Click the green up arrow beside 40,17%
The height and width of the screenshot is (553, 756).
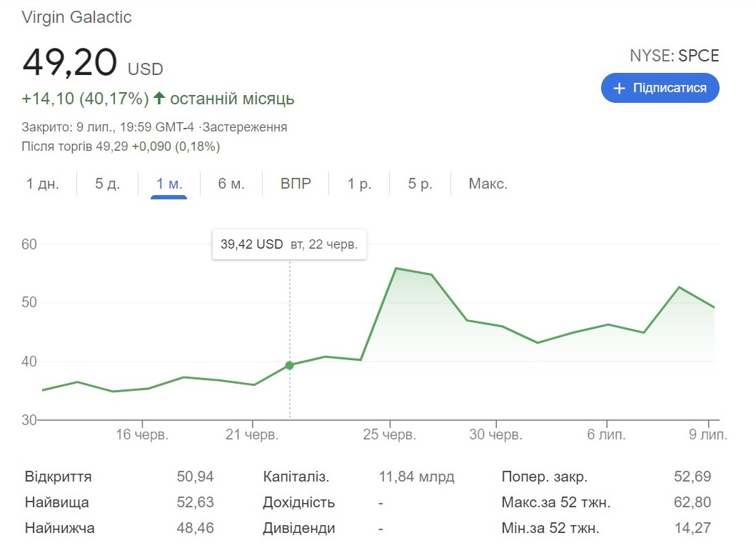pos(159,98)
